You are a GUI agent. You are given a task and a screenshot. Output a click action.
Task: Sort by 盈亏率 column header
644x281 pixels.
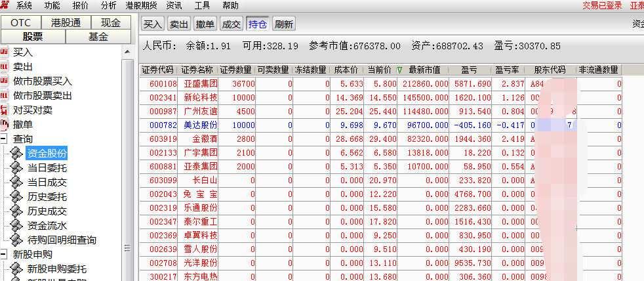507,70
